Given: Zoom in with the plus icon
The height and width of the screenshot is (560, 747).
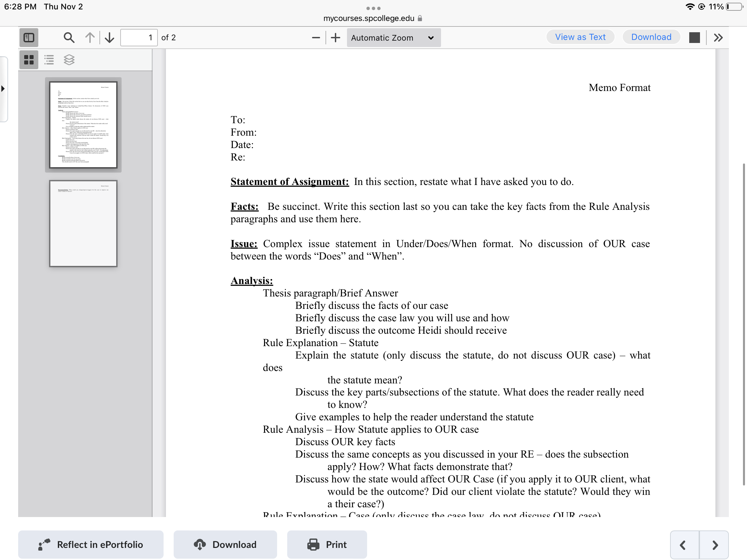Looking at the screenshot, I should point(335,38).
